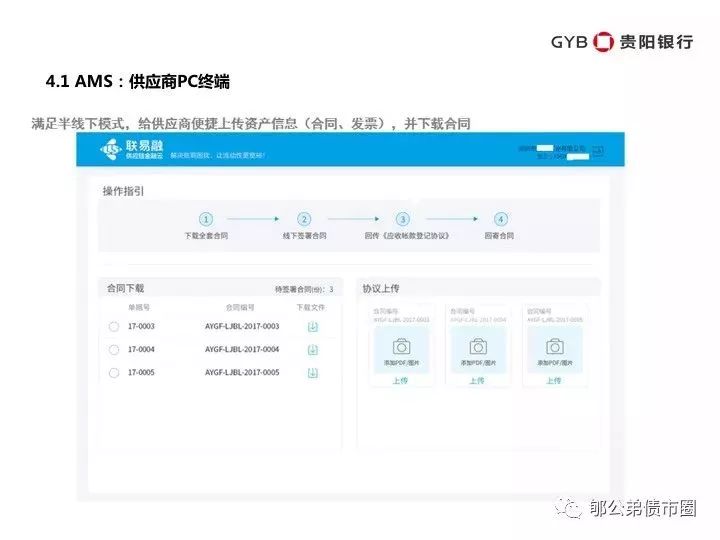Click the download icon for contract AYGF-LJBL-2017-0004
This screenshot has width=720, height=540.
pyautogui.click(x=312, y=349)
